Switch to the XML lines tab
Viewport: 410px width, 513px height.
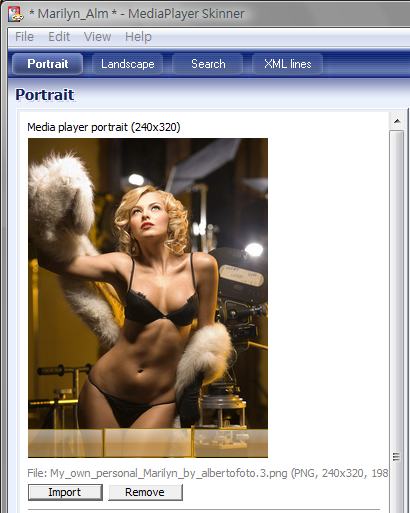(x=288, y=64)
